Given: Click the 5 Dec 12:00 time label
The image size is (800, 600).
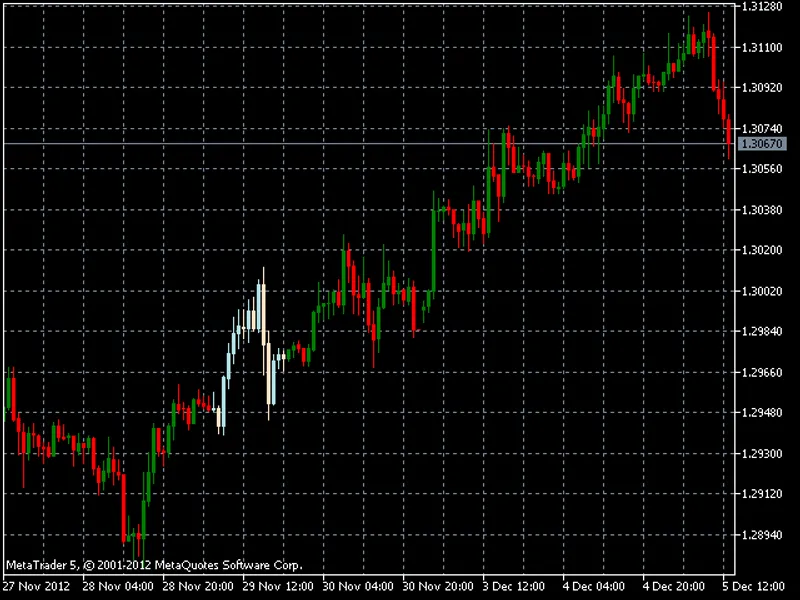Looking at the screenshot, I should point(754,586).
